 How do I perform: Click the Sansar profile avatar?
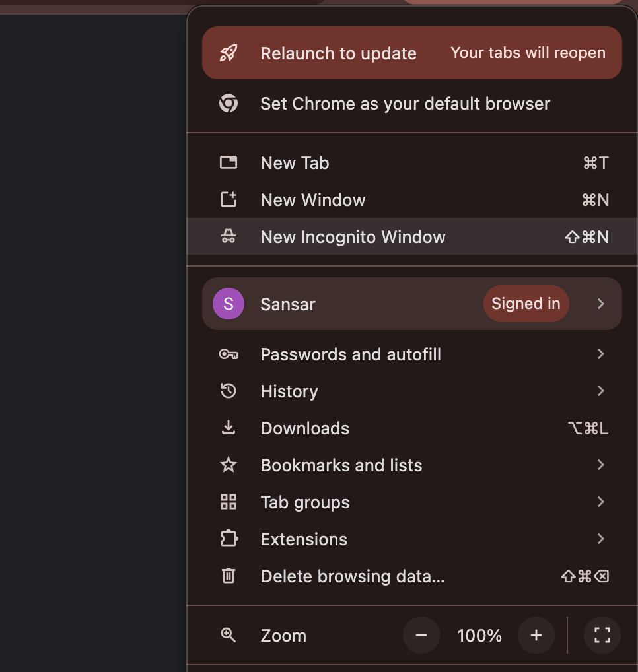coord(228,304)
